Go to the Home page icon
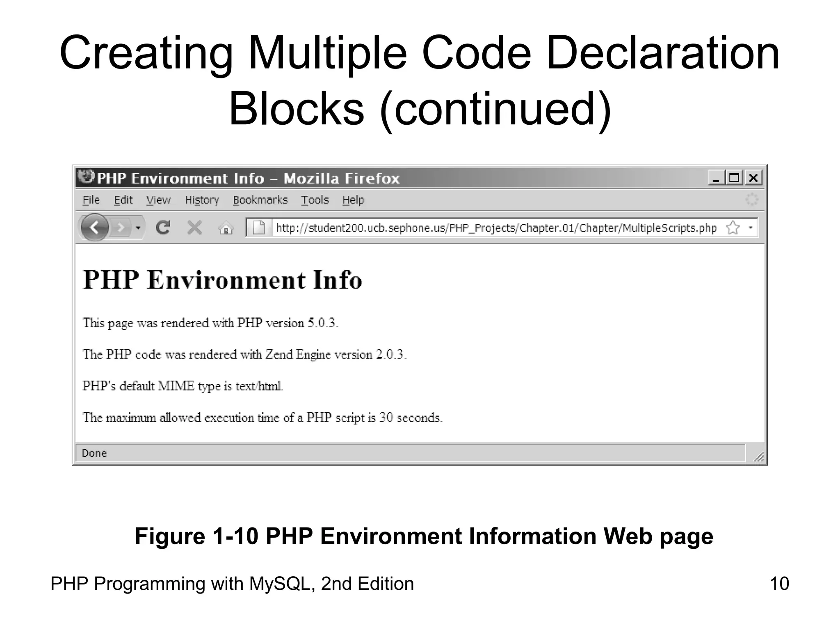This screenshot has height=630, width=840. tap(226, 228)
